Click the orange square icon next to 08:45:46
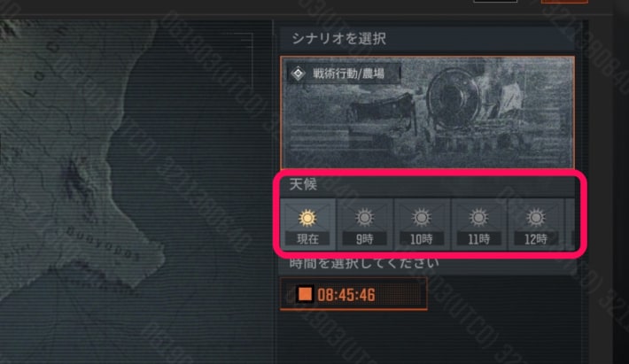The width and height of the screenshot is (629, 364). pyautogui.click(x=305, y=294)
